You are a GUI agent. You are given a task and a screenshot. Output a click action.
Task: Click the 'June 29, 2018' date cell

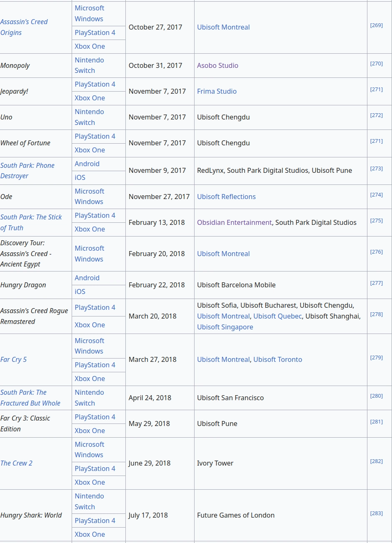(160, 463)
